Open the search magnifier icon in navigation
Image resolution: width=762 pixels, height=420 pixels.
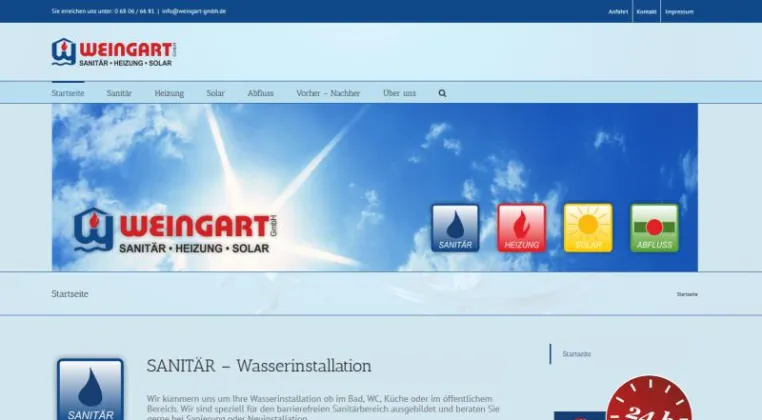click(442, 93)
